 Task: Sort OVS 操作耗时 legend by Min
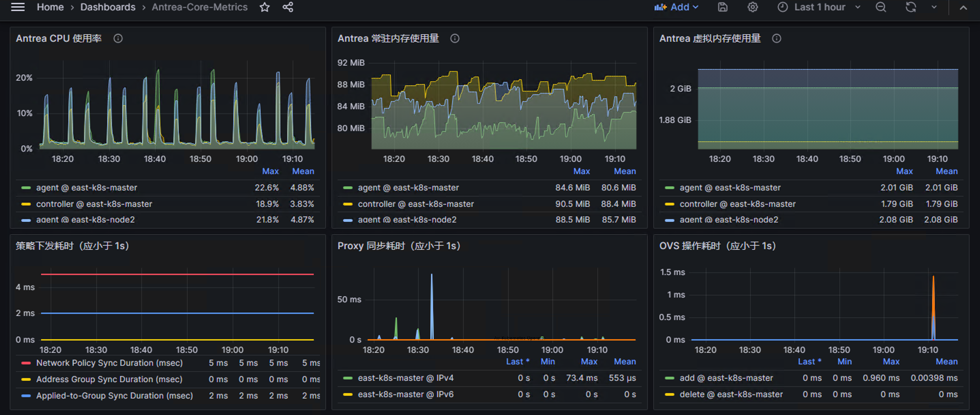845,362
